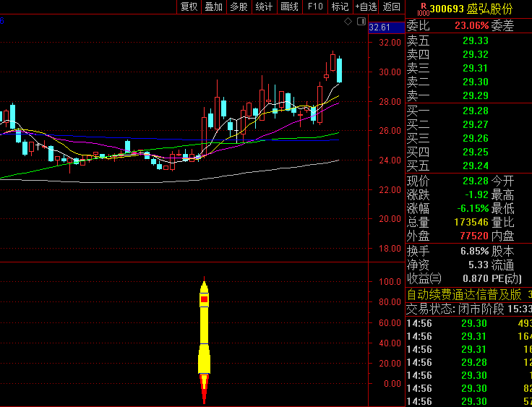Open the 复权 adjustment menu
This screenshot has height=407, width=532.
pyautogui.click(x=189, y=7)
